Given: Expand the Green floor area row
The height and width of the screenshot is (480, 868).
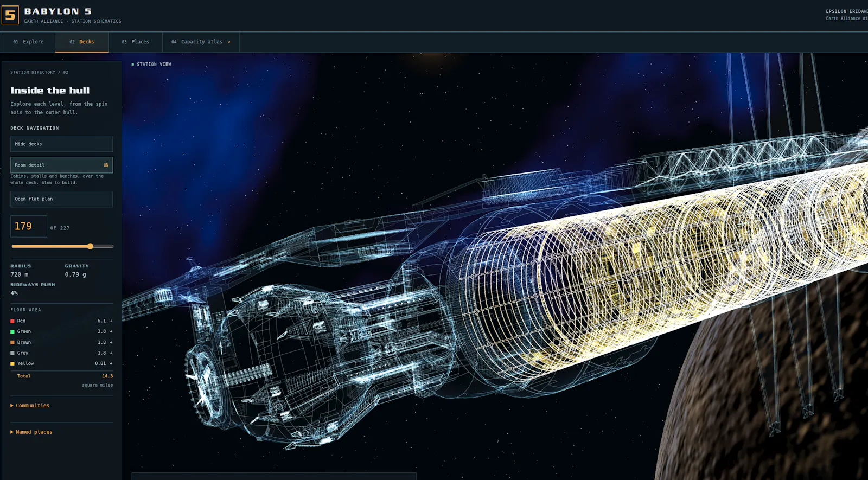Looking at the screenshot, I should point(62,331).
